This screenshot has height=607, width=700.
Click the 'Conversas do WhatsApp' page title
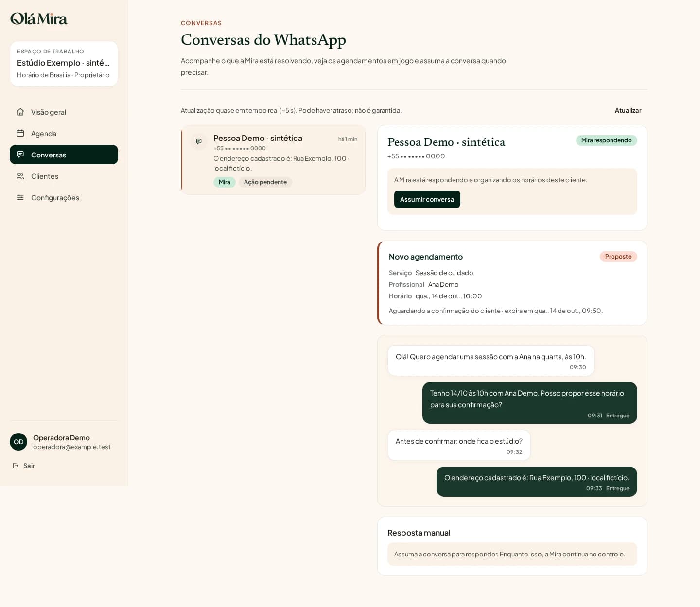coord(263,40)
